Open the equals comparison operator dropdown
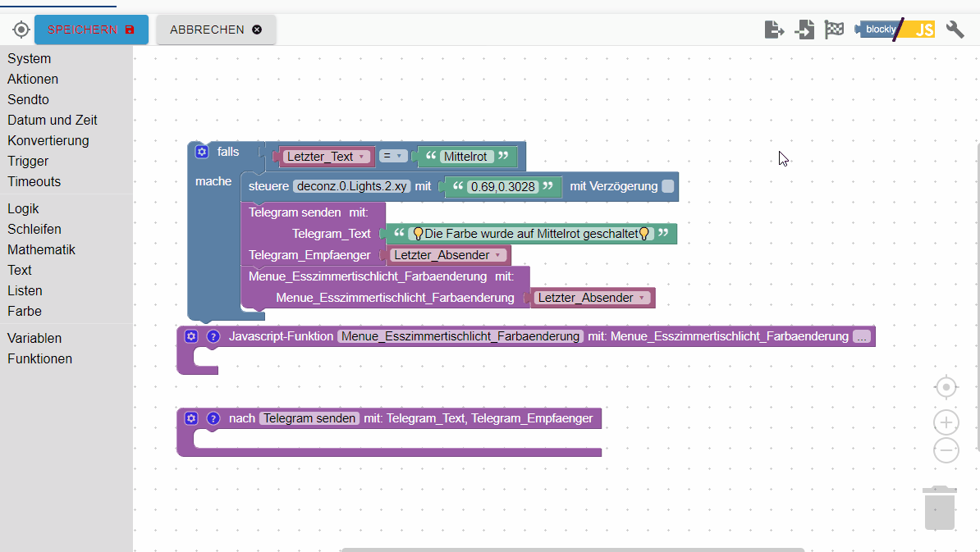Image resolution: width=980 pixels, height=552 pixels. click(392, 156)
